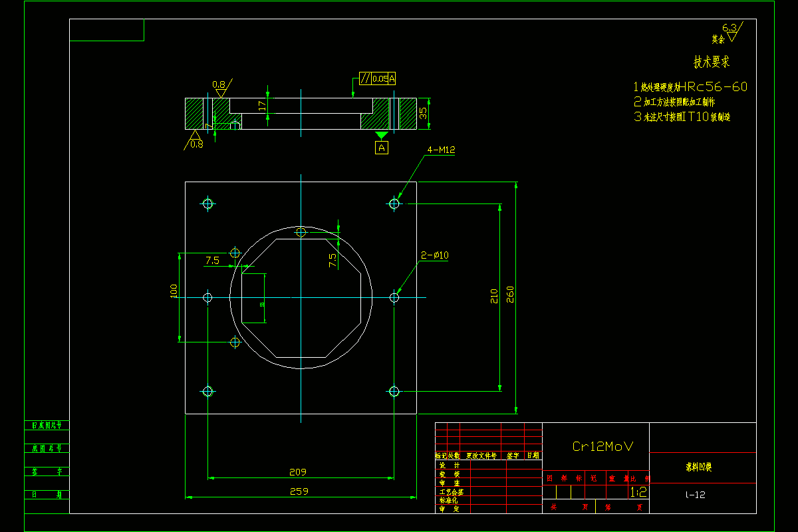Screen dimensions: 798x532
Task: Click the datum A box below section
Action: click(x=382, y=148)
